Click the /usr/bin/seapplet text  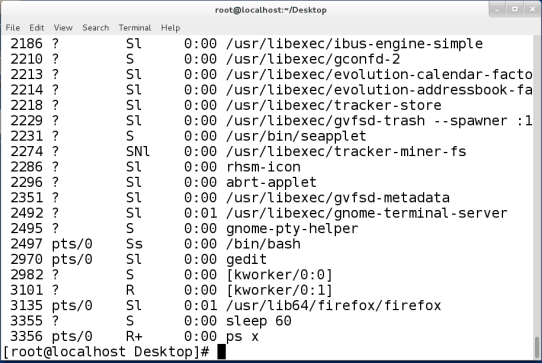(296, 136)
